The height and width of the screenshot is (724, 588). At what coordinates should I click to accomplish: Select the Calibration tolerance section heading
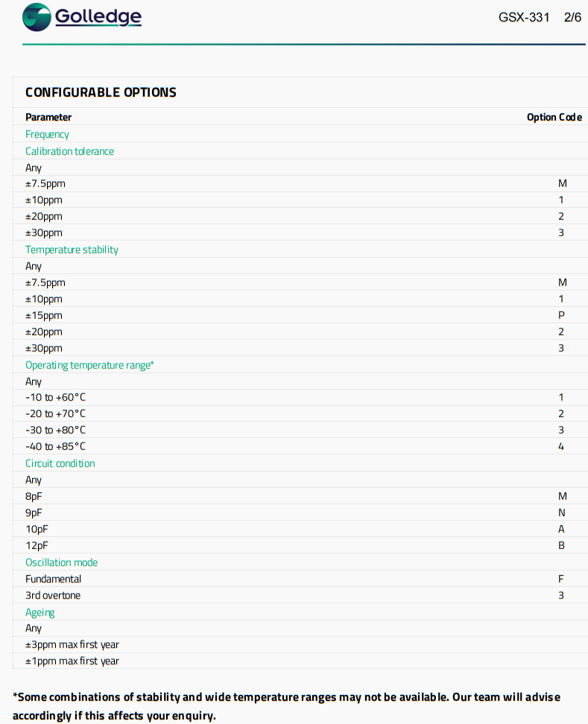coord(69,151)
